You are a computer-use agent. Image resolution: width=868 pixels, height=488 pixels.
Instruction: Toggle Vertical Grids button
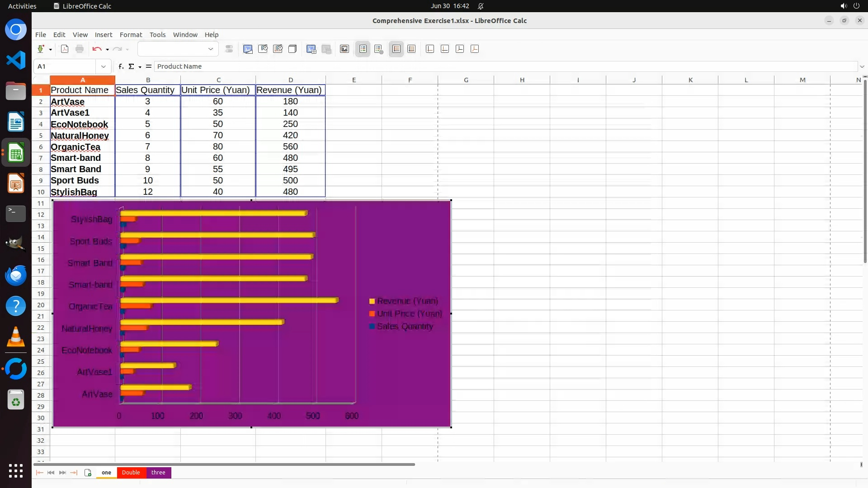pos(411,49)
